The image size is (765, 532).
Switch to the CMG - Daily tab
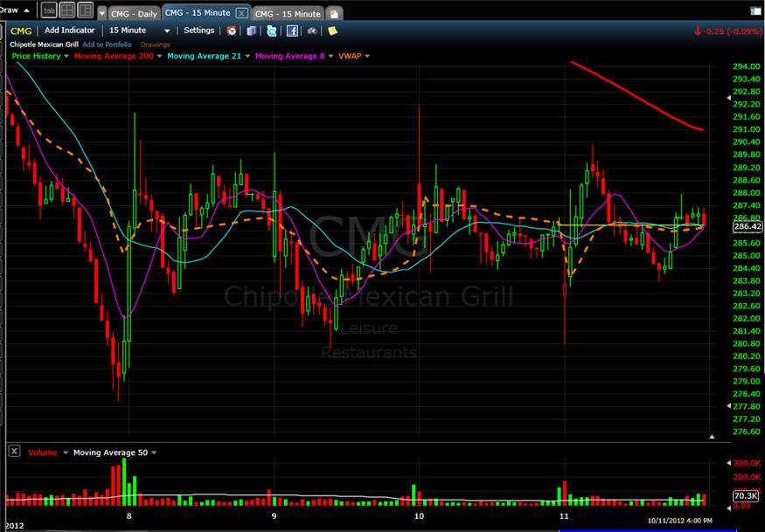pyautogui.click(x=134, y=14)
